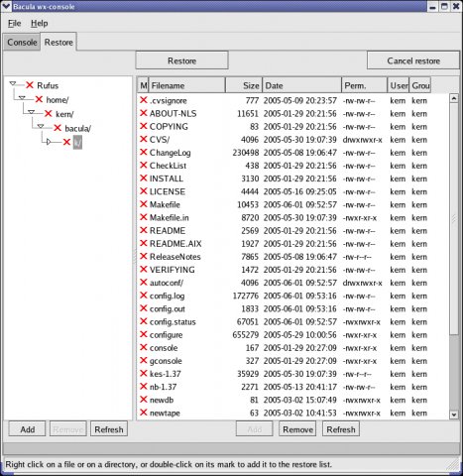
Task: Sort the list by Size column header
Action: [x=244, y=85]
